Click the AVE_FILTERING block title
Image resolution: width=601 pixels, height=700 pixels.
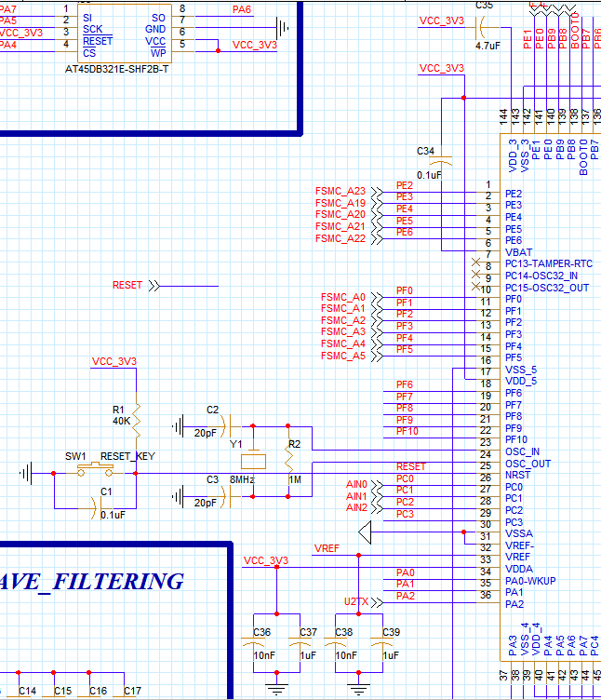pos(92,582)
